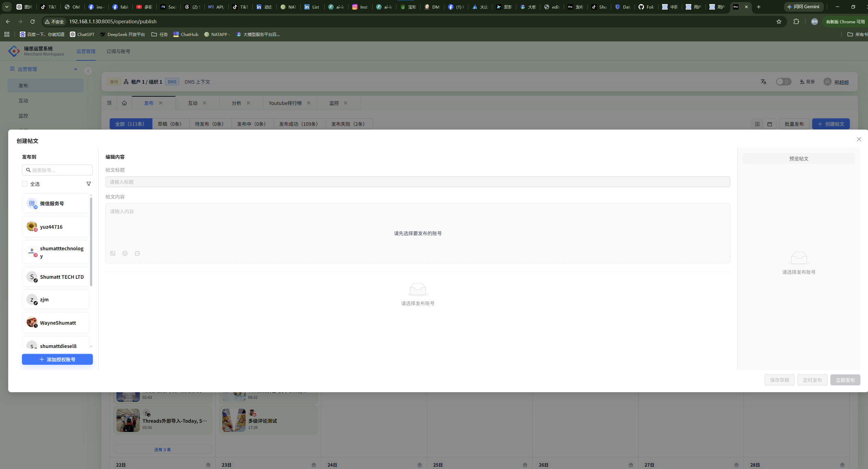Click the 定时发布 button
Screen dimensions: 868x469
812,380
